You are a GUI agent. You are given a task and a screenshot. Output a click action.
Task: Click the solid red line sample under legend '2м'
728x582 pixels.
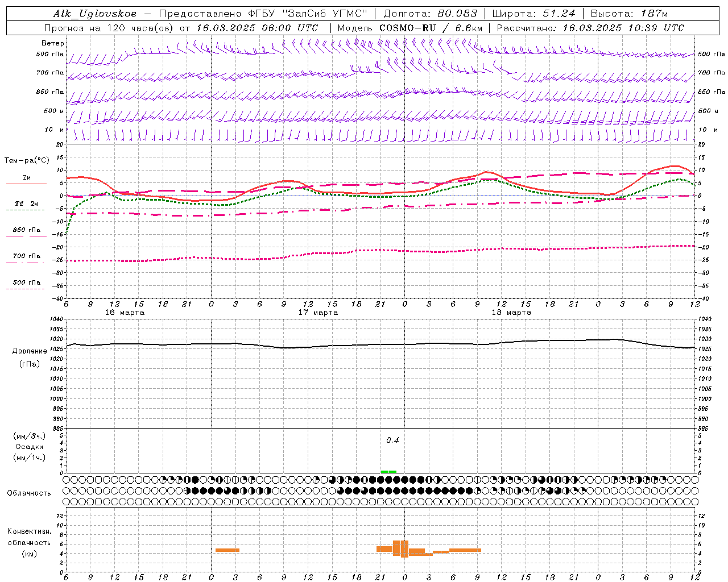click(26, 184)
